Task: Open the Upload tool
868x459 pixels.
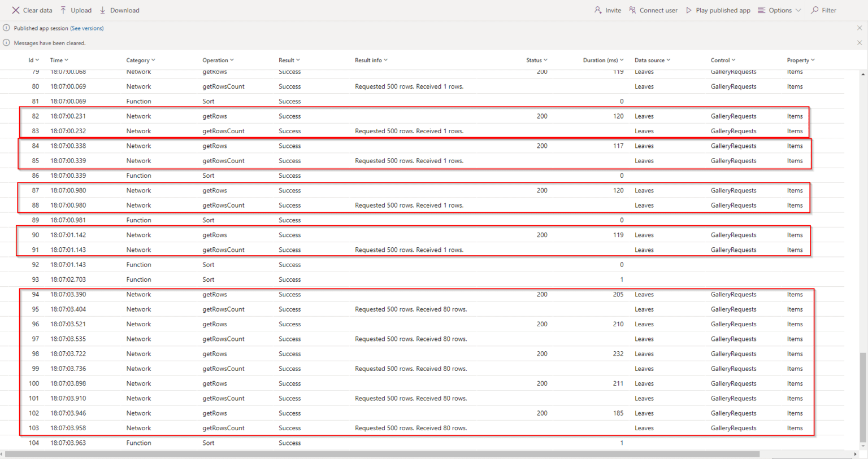Action: click(x=75, y=10)
